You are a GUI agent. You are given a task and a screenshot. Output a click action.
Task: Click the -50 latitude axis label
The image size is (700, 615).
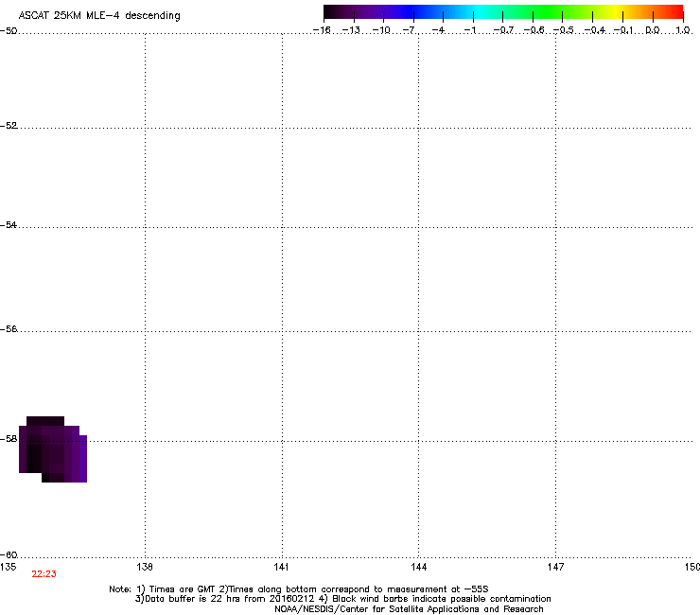9,31
